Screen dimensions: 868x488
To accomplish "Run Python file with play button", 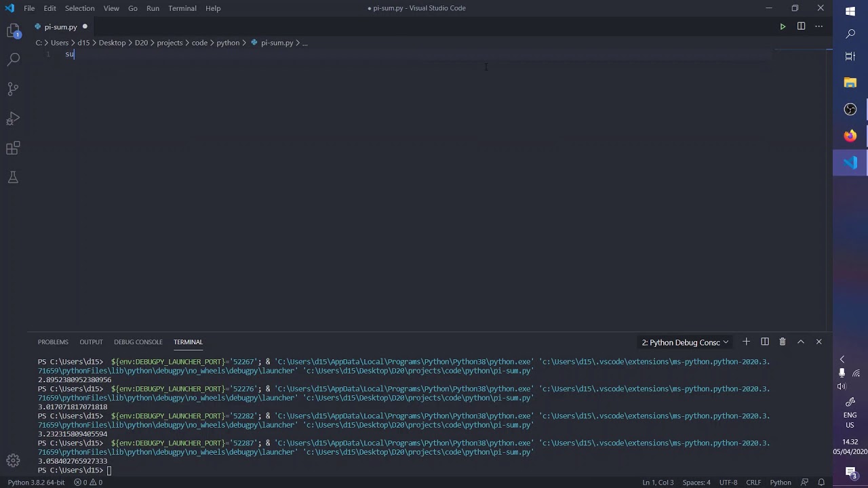I will click(x=783, y=26).
